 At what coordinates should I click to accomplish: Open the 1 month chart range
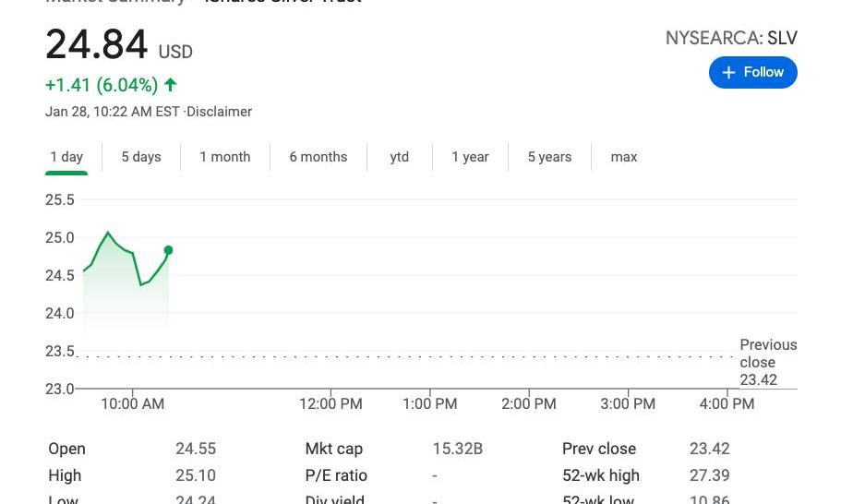[x=224, y=157]
